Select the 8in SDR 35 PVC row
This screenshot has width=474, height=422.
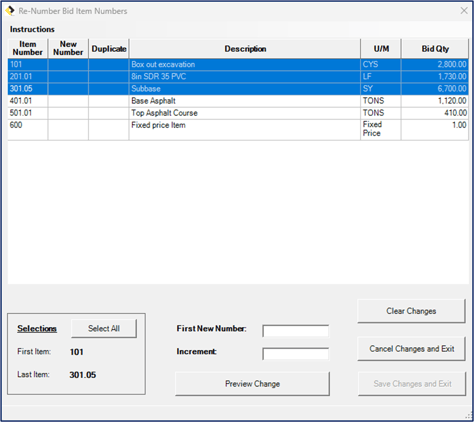[x=238, y=76]
